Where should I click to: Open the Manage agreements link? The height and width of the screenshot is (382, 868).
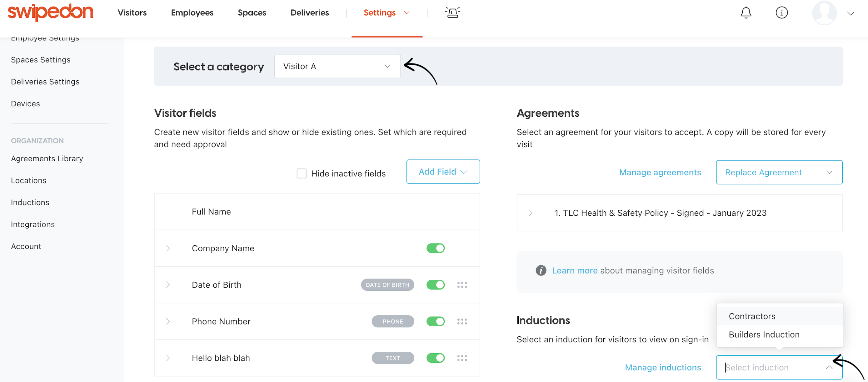(x=660, y=172)
